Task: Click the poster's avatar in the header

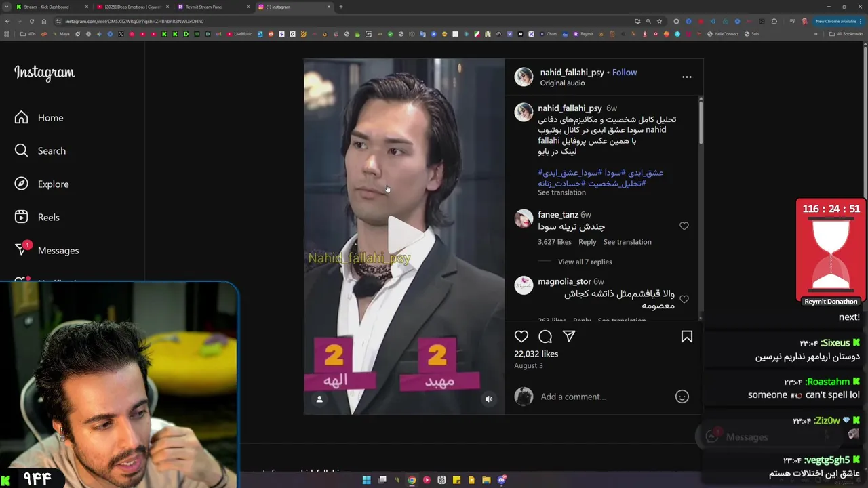Action: (524, 77)
